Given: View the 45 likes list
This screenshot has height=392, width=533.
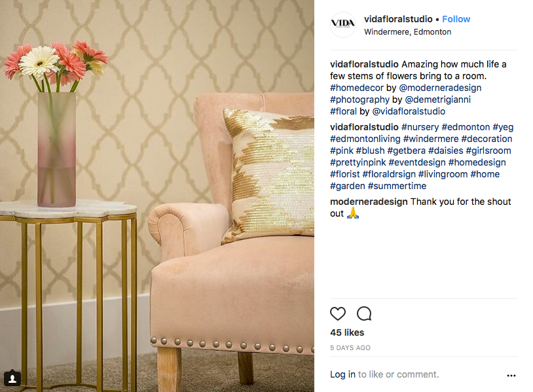Looking at the screenshot, I should pyautogui.click(x=347, y=332).
